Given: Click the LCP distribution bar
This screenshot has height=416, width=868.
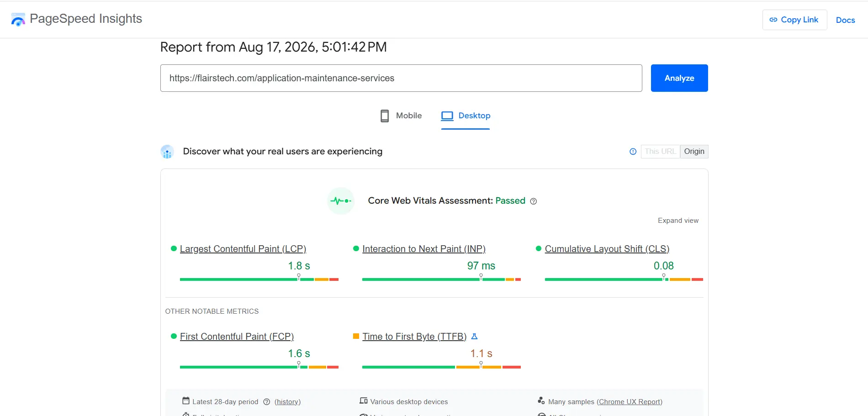Looking at the screenshot, I should [x=259, y=279].
